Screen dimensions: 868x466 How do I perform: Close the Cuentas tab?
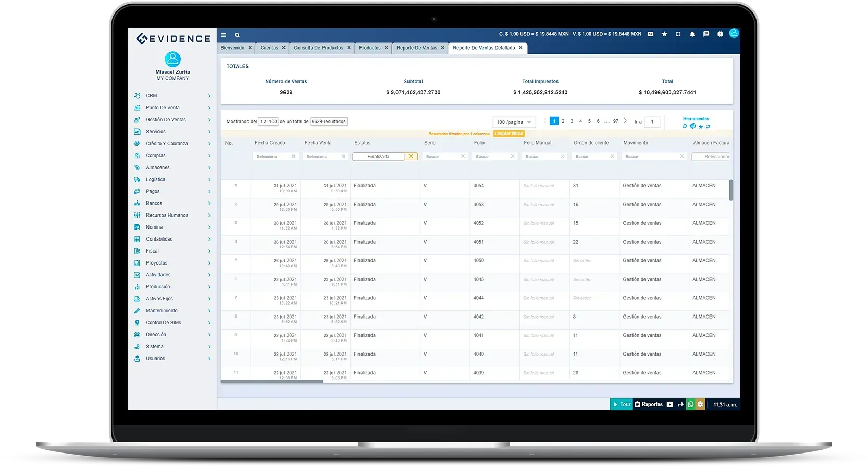(x=284, y=48)
